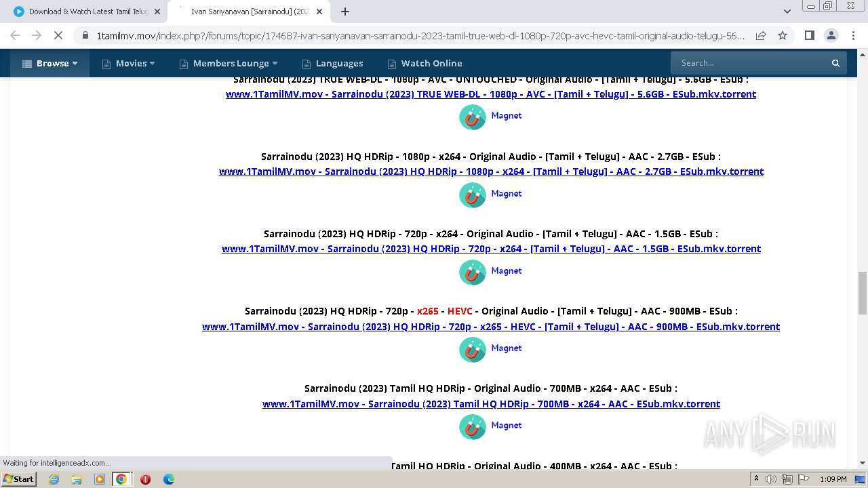Open the volume speaker tray icon

[x=771, y=479]
